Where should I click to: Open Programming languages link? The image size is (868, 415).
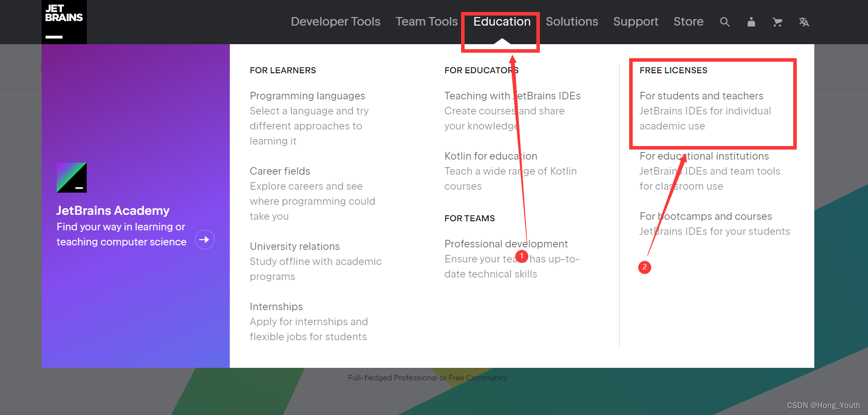[308, 96]
